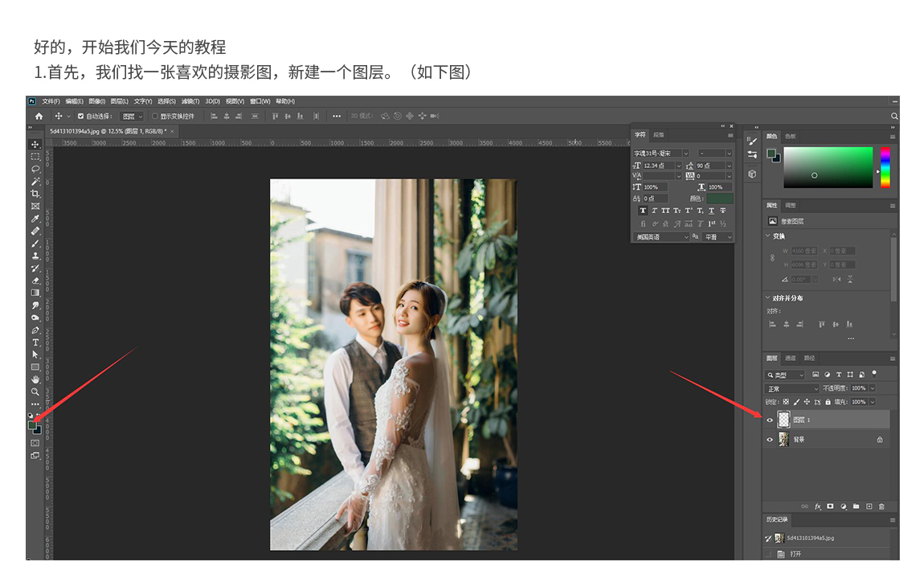The image size is (924, 570).
Task: Click the Home icon in options bar
Action: point(39,117)
